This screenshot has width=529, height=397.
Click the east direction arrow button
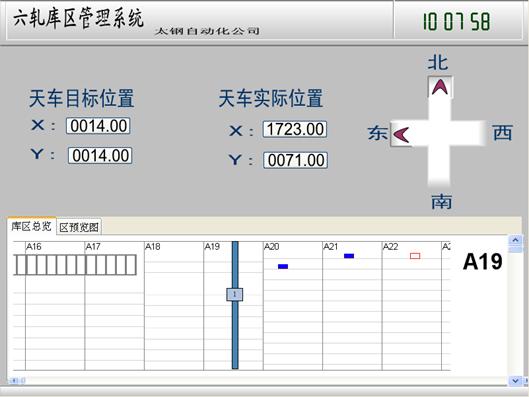(401, 134)
